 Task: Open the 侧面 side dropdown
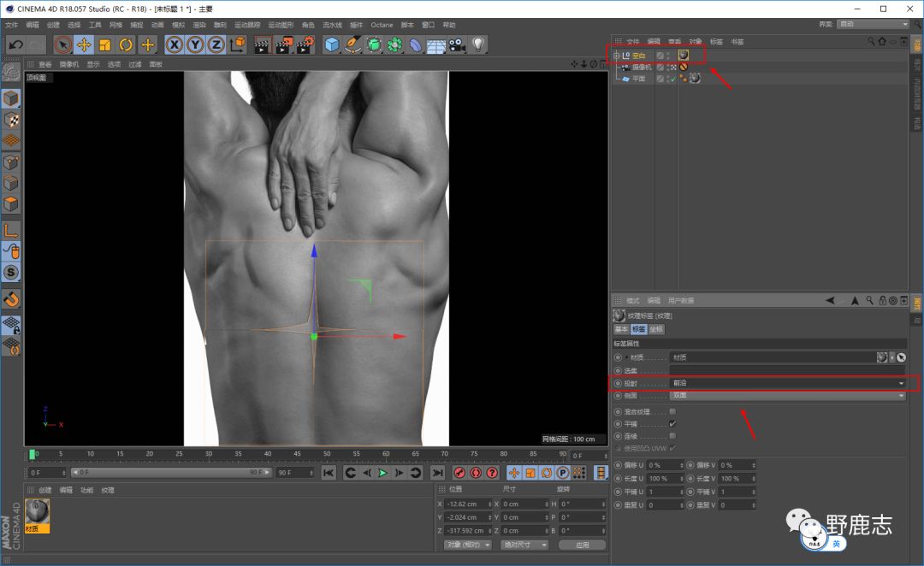787,396
